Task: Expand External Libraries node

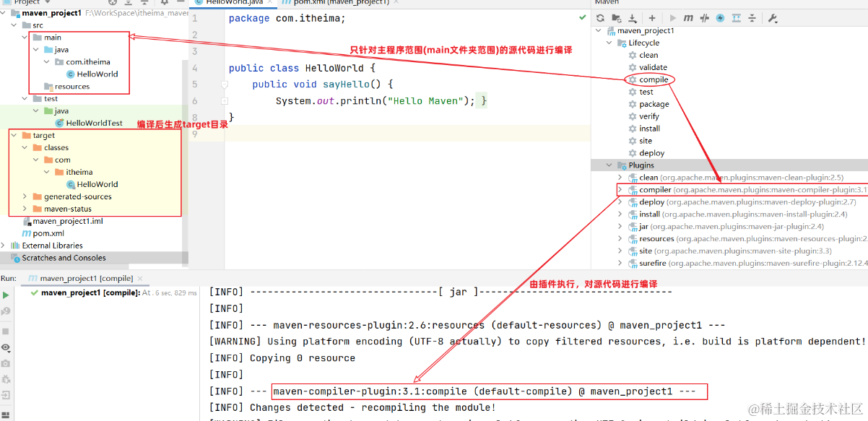Action: pos(4,246)
